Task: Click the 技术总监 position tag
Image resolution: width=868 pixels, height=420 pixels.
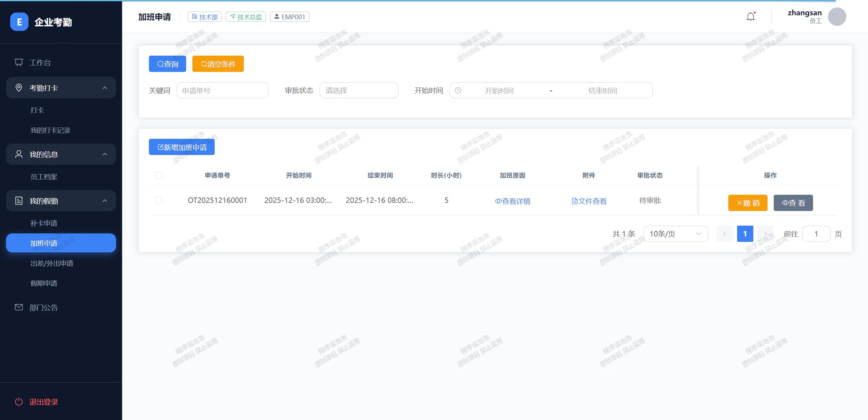Action: pos(246,17)
